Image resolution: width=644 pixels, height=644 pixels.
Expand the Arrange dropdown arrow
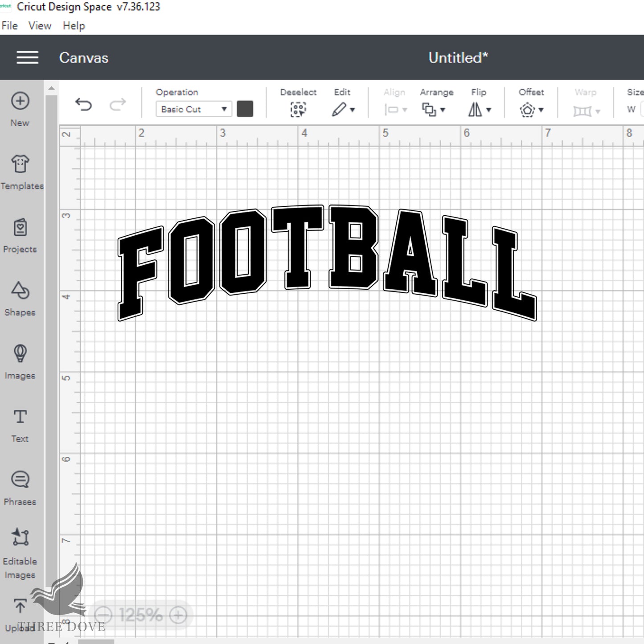point(443,110)
